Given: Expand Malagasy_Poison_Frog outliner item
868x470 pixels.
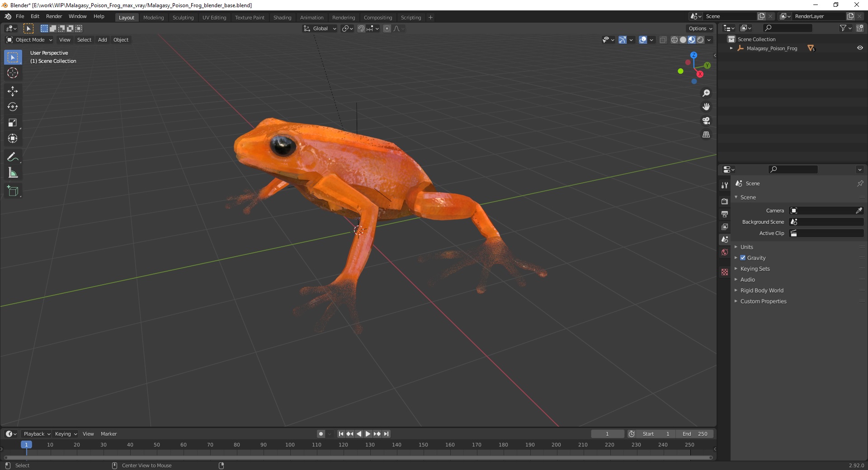Looking at the screenshot, I should (731, 48).
